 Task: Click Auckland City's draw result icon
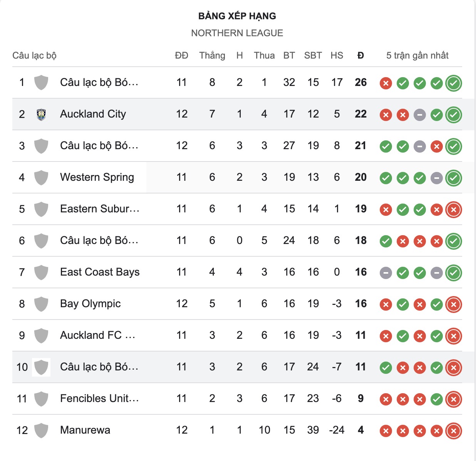click(419, 115)
